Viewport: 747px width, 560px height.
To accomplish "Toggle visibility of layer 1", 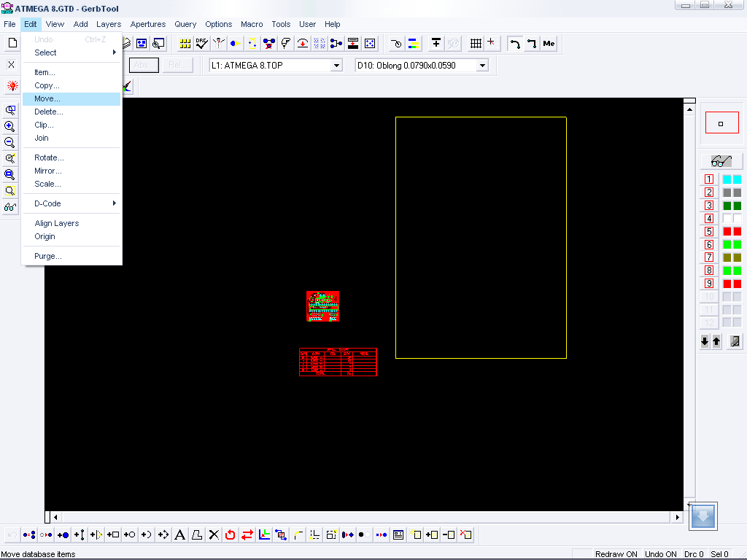I will [x=709, y=179].
